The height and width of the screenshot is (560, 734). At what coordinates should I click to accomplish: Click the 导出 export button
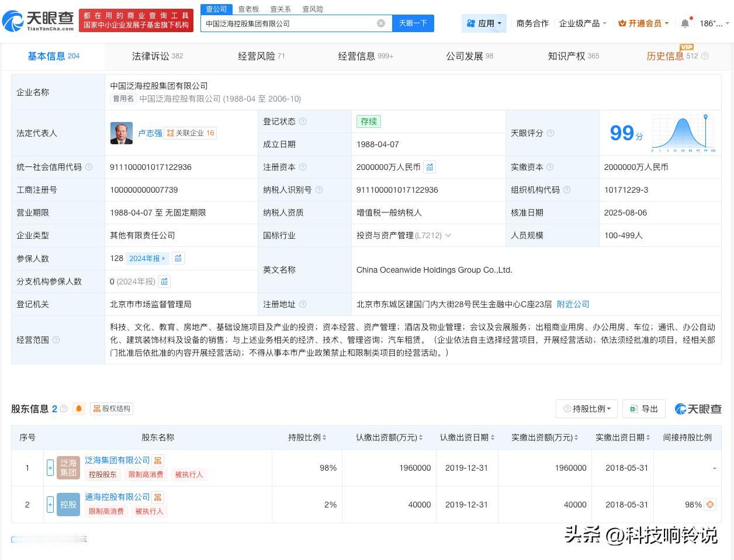pos(644,409)
